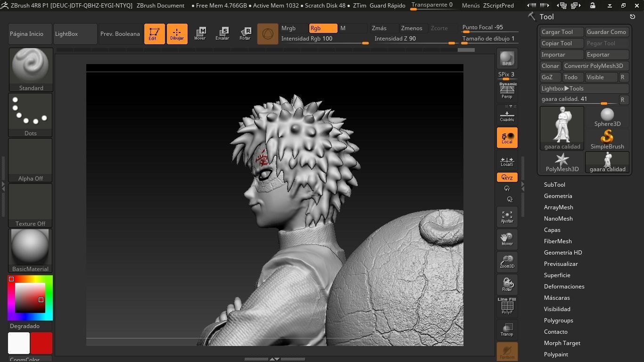The image size is (644, 362).
Task: Pick a color in the color picker square
Action: click(x=30, y=298)
